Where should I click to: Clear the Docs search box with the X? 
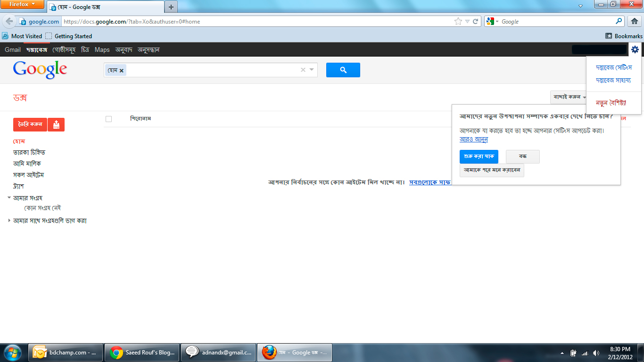click(303, 70)
